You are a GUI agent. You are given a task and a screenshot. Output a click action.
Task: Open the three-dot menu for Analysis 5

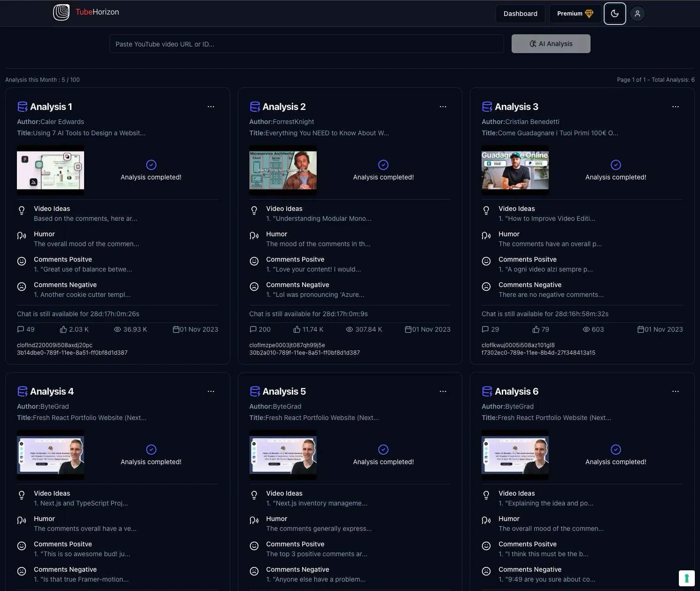click(x=443, y=391)
